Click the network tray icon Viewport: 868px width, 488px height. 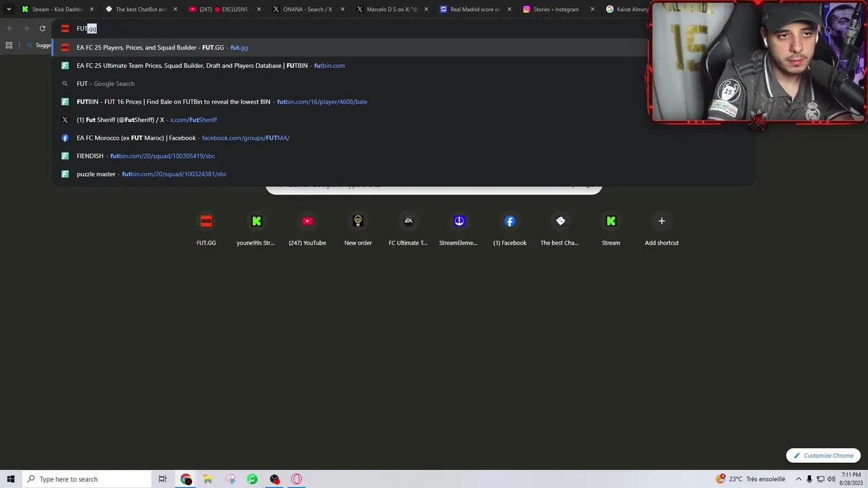pyautogui.click(x=821, y=479)
